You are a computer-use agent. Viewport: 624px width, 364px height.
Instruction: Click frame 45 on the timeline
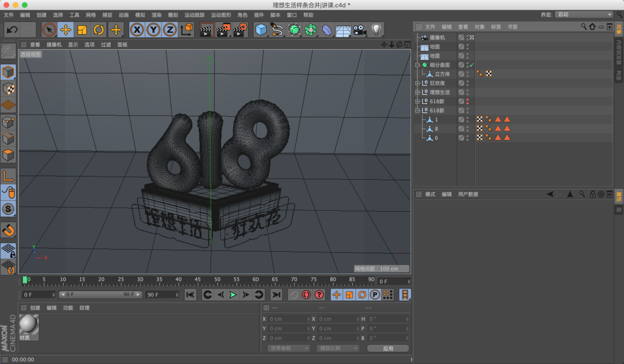198,280
